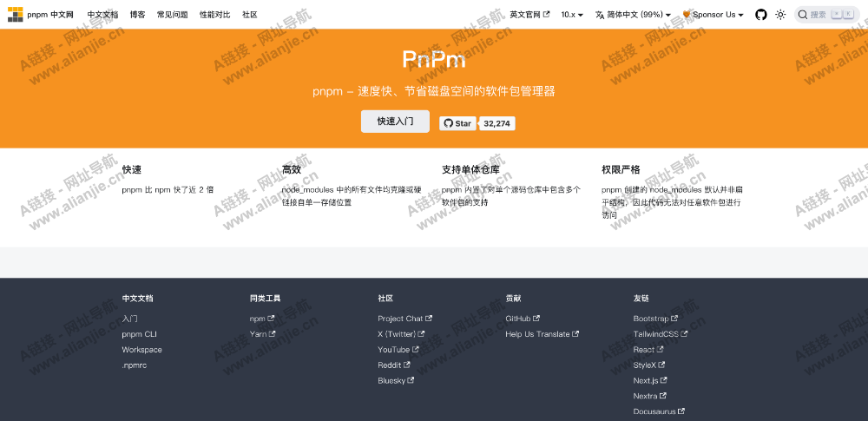The height and width of the screenshot is (421, 868).
Task: Click the 支持单体仓库 feature heading
Action: pyautogui.click(x=470, y=169)
